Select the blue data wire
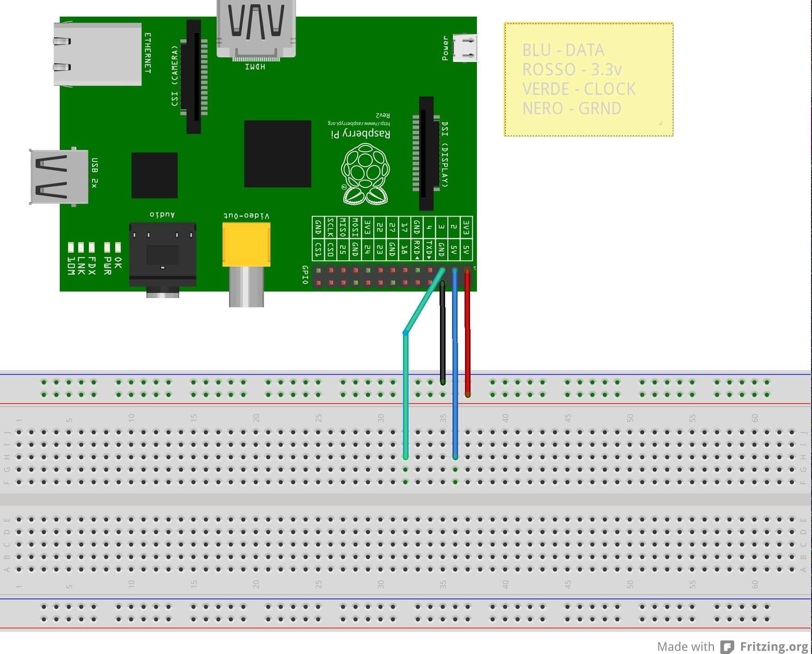812x654 pixels. [455, 364]
